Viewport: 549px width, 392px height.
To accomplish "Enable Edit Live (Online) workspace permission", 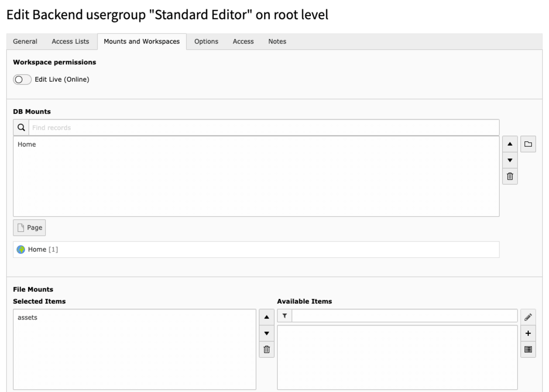I will [22, 79].
